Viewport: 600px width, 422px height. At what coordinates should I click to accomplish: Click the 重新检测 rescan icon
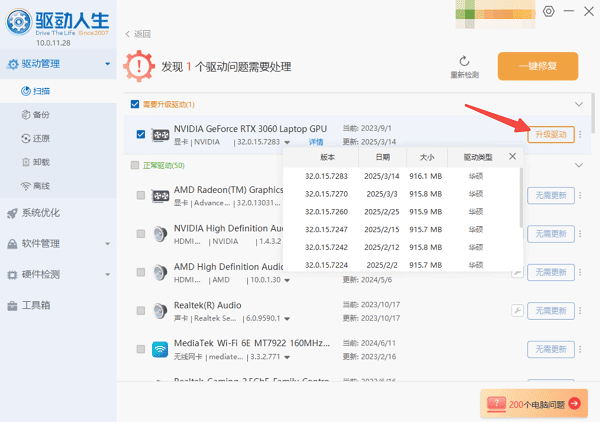pyautogui.click(x=465, y=61)
